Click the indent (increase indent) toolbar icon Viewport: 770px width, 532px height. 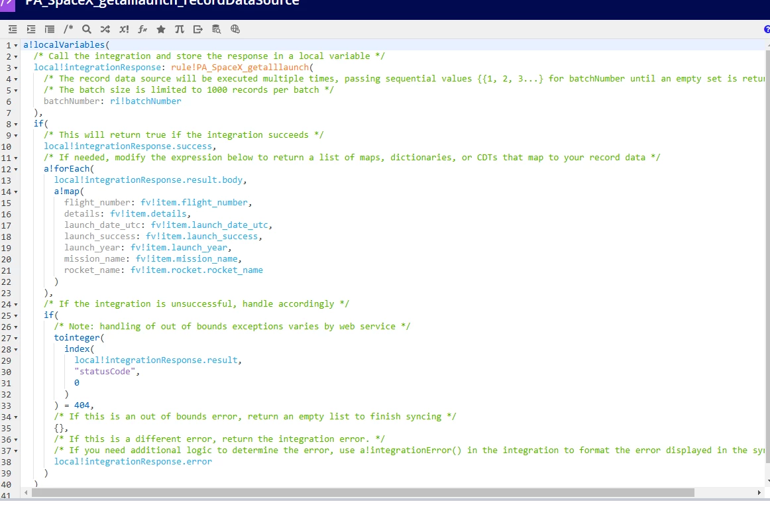31,29
